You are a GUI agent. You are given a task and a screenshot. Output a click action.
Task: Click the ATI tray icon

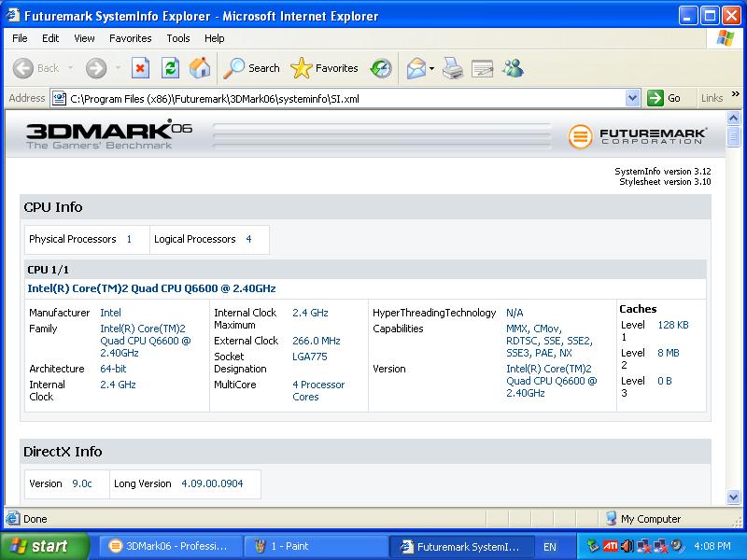tap(610, 546)
